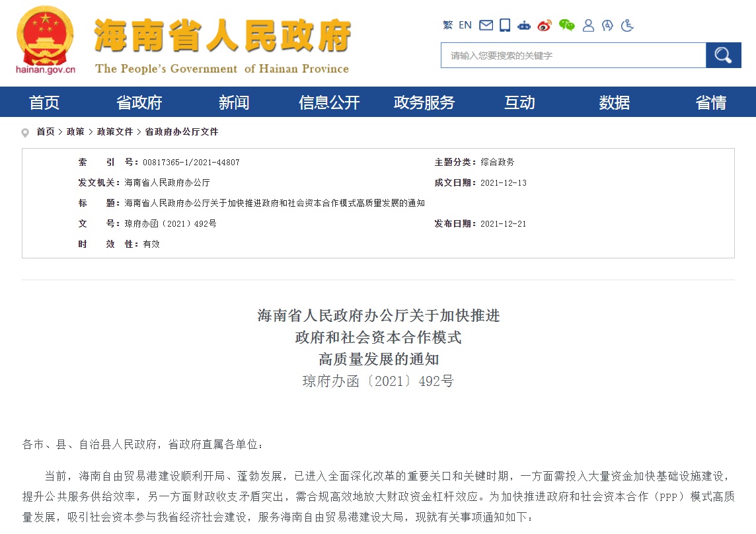Click the Weibo icon
Image resolution: width=756 pixels, height=534 pixels.
pyautogui.click(x=544, y=25)
